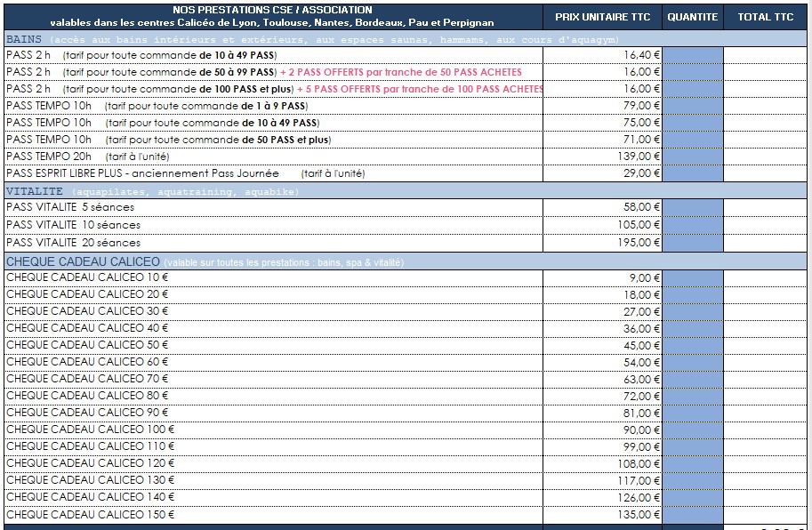Select quantity cell for PASS VITALITE 5 séances
The image size is (812, 530).
point(693,207)
